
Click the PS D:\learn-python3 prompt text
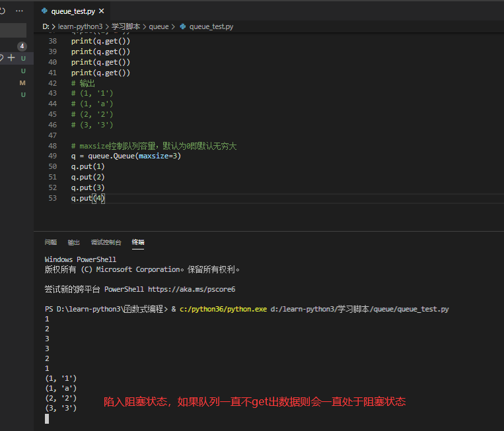point(106,309)
